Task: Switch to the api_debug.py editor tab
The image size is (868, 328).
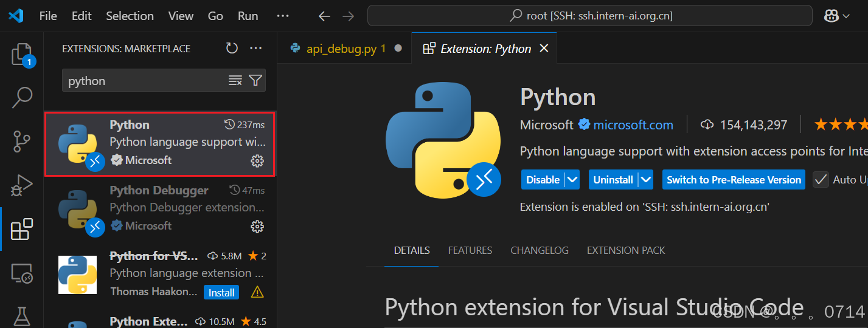Action: (x=344, y=48)
